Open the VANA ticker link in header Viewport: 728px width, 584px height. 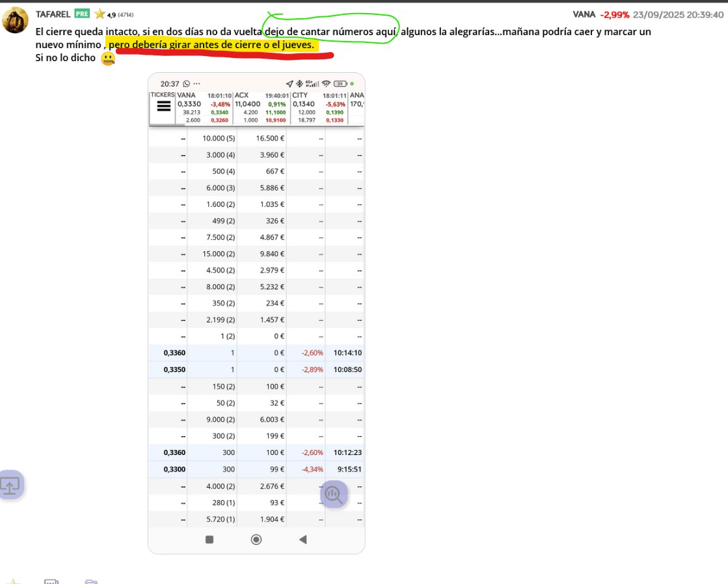point(584,14)
